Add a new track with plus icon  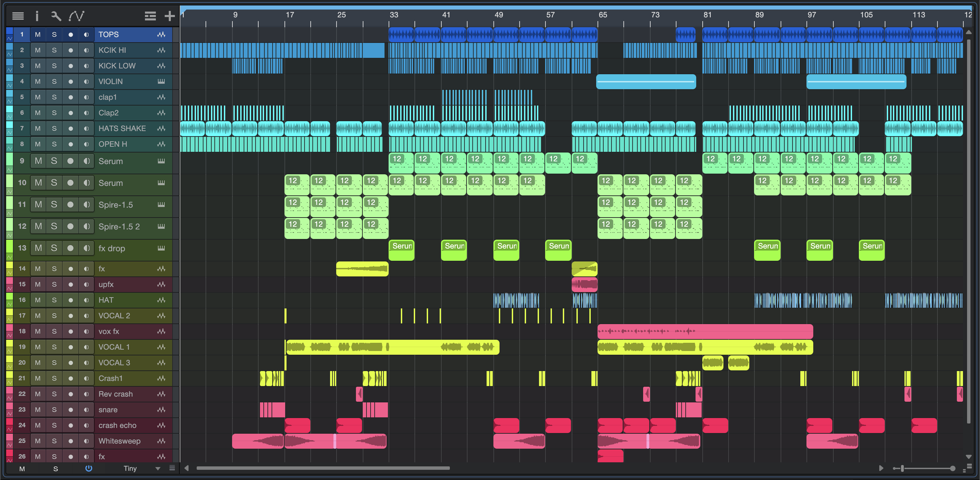coord(170,16)
